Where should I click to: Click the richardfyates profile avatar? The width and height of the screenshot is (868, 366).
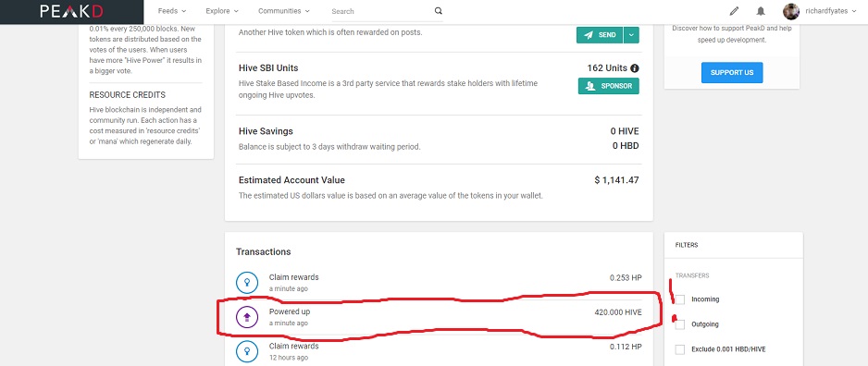[x=791, y=11]
